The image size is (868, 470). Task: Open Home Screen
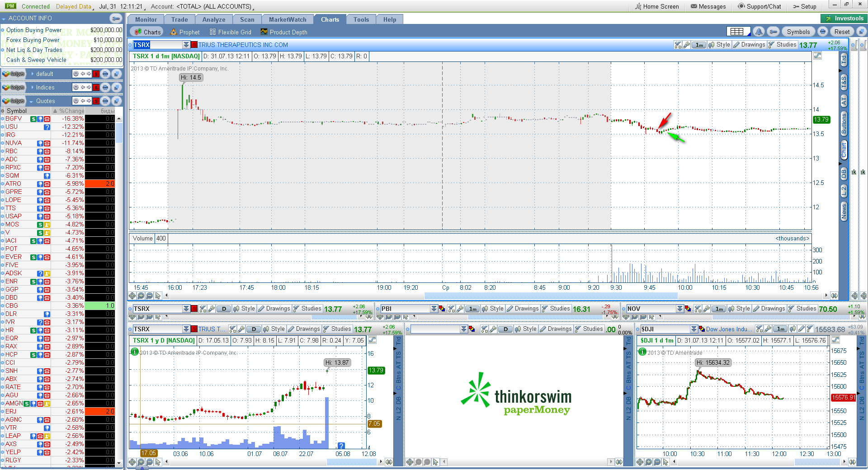[x=656, y=6]
